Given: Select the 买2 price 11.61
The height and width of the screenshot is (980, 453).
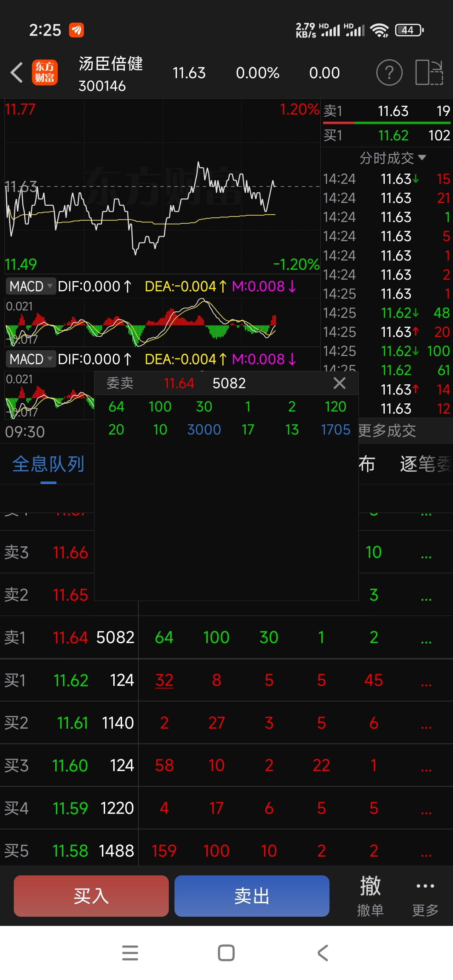Looking at the screenshot, I should (x=73, y=722).
